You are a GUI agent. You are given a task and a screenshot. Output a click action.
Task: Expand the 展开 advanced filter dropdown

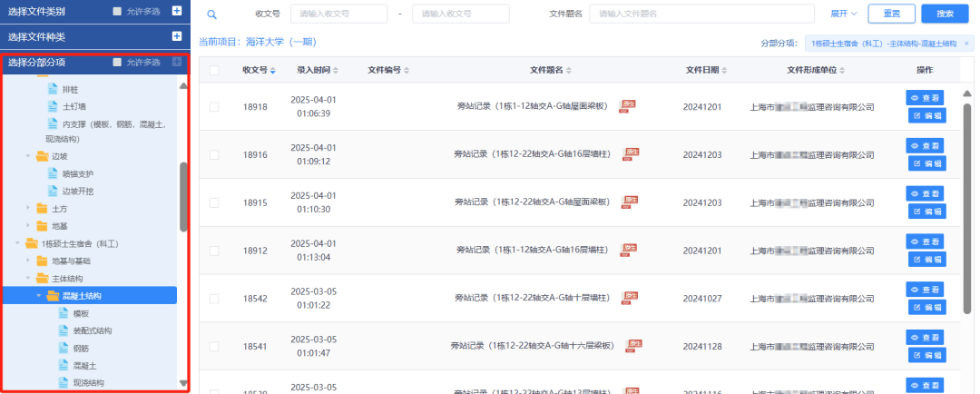843,15
